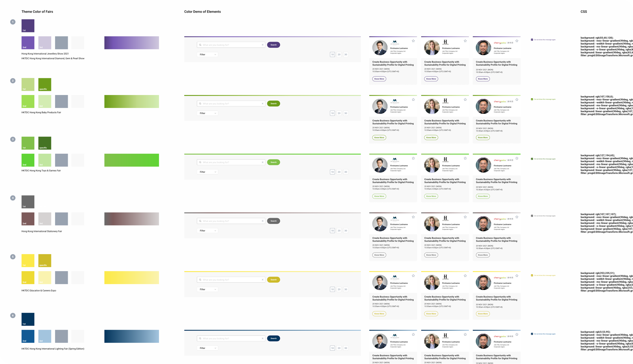Screen dimensions: 633x364
Task: Clear the search field beside the yellow Search button
Action: click(263, 280)
